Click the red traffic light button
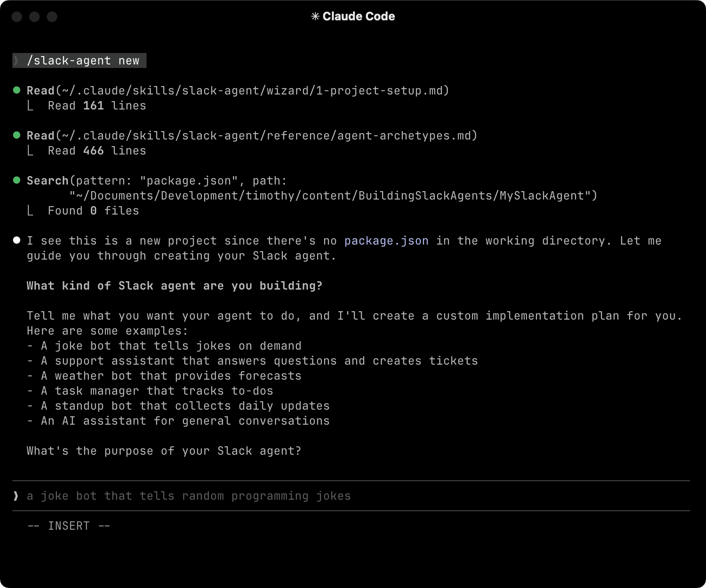 point(17,18)
